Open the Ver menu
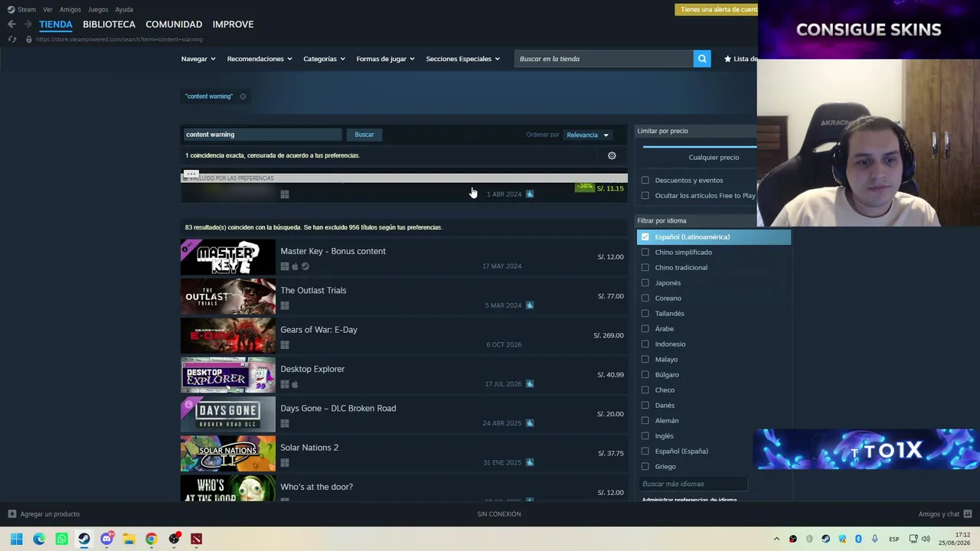Image resolution: width=980 pixels, height=551 pixels. click(48, 9)
